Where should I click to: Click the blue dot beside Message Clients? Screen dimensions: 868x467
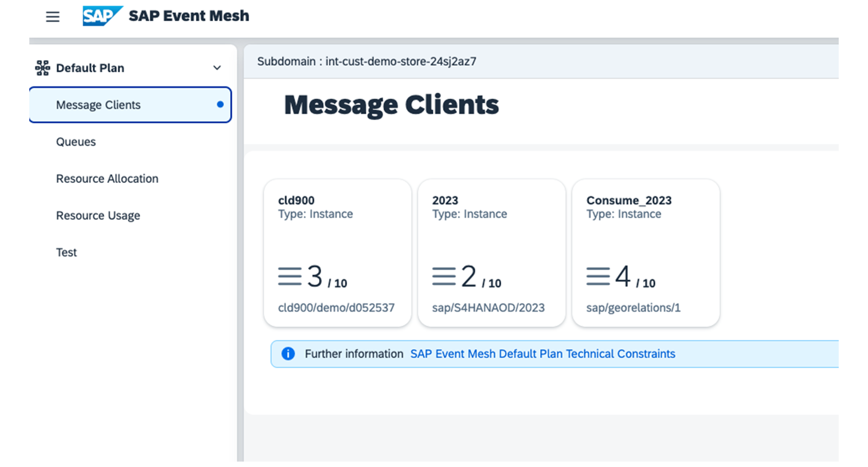[220, 104]
